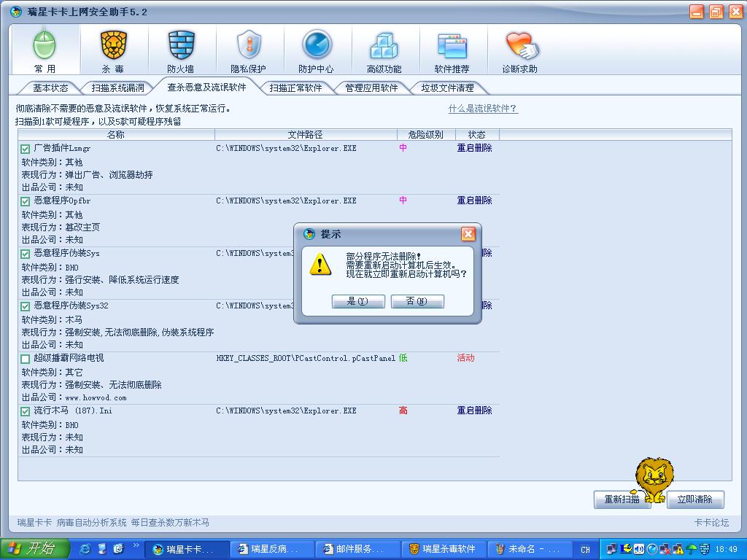The height and width of the screenshot is (560, 747).
Task: Enable checkbox for 超级播霸网络电视
Action: pos(26,359)
